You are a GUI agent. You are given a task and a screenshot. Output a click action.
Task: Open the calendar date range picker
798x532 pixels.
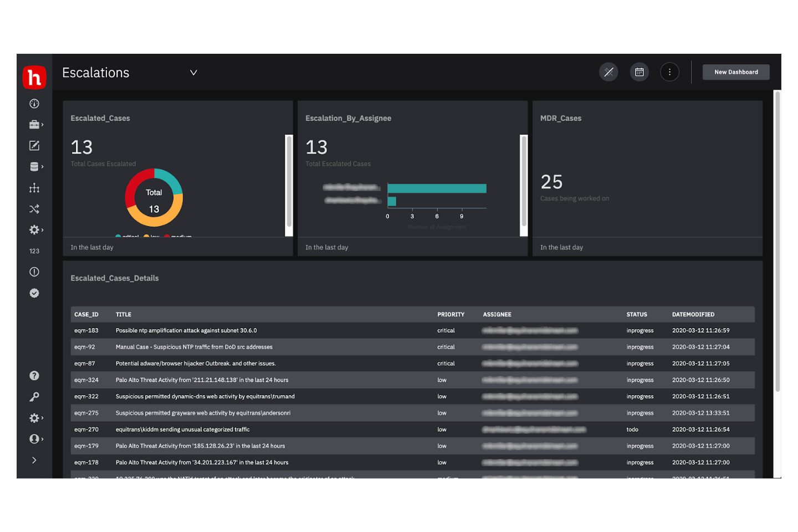click(x=639, y=72)
